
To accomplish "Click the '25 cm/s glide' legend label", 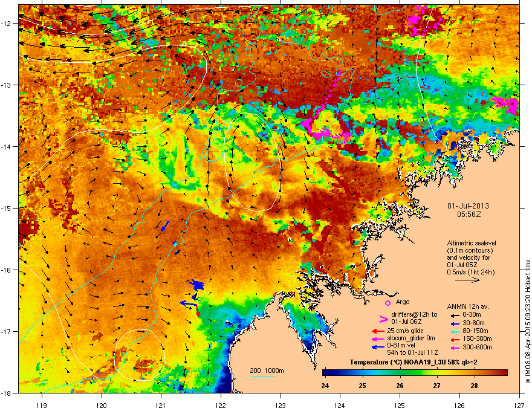I will [x=405, y=331].
